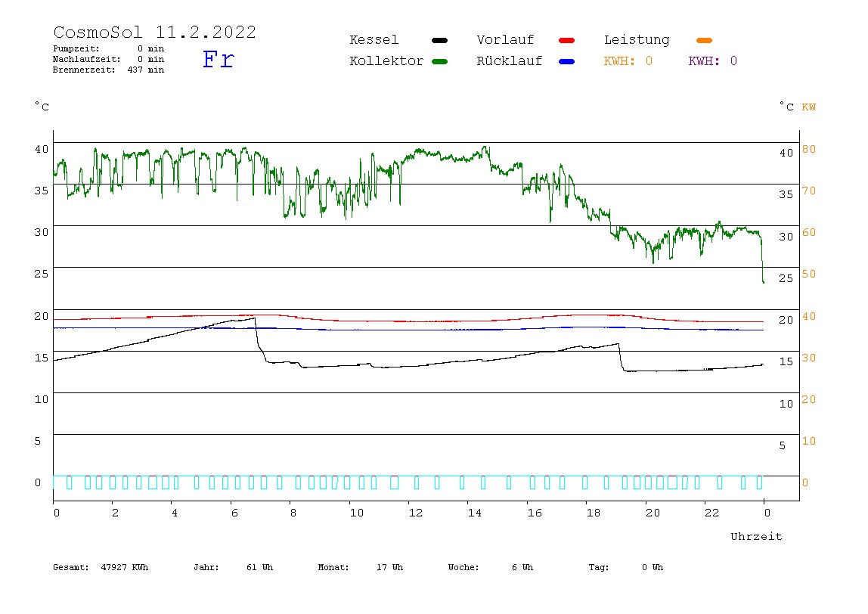Click the "Kessel" legend label

point(374,40)
